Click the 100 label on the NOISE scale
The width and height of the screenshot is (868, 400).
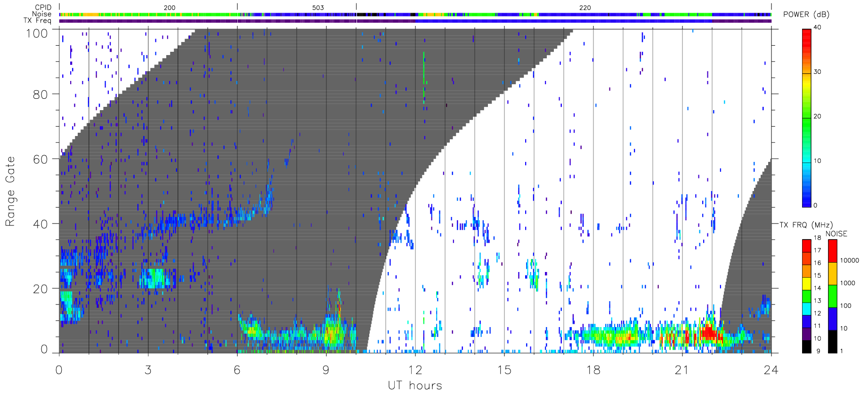coord(846,305)
